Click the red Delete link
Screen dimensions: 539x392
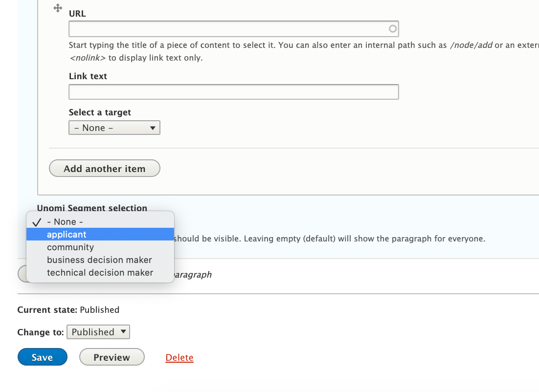click(180, 358)
